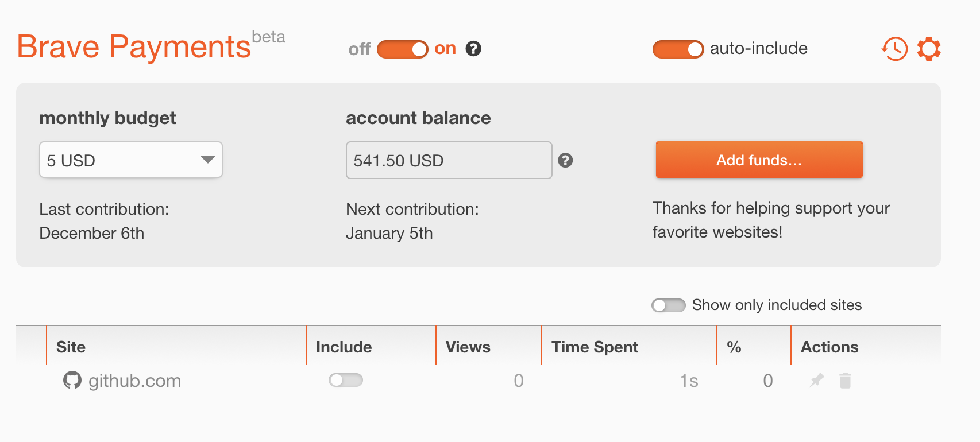This screenshot has height=442, width=980.
Task: Open payment history clock icon
Action: coord(894,49)
